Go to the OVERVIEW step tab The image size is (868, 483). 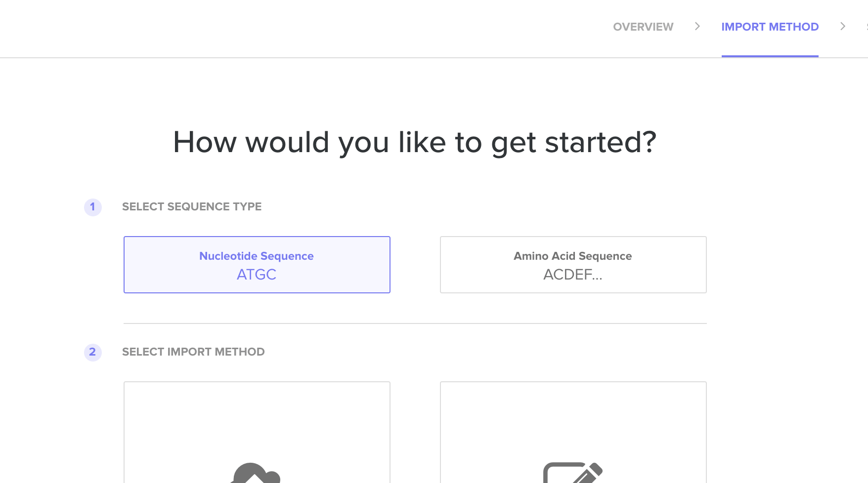click(x=643, y=27)
